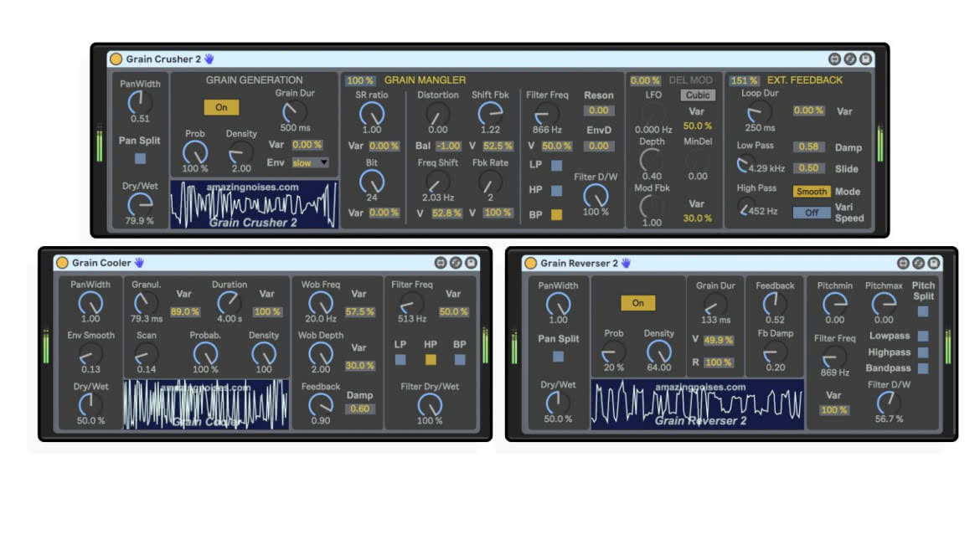Toggle the Grain Reverser 2 device activator
980x555 pixels.
pos(531,264)
